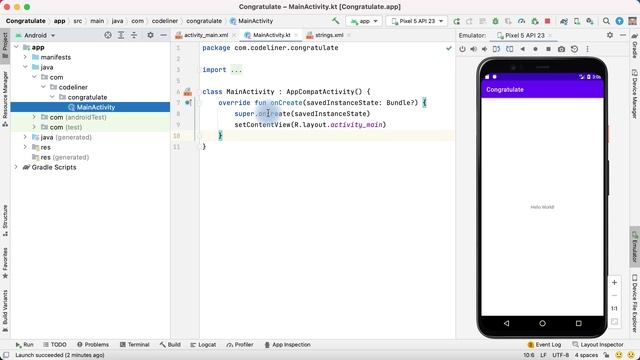Toggle the Resource Manager side panel
This screenshot has width=640, height=360.
click(x=5, y=99)
